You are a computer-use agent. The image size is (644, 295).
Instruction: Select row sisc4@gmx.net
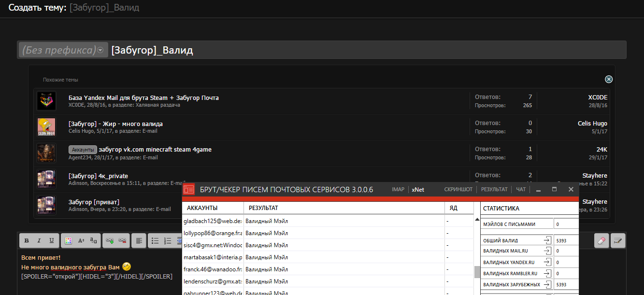click(x=329, y=245)
